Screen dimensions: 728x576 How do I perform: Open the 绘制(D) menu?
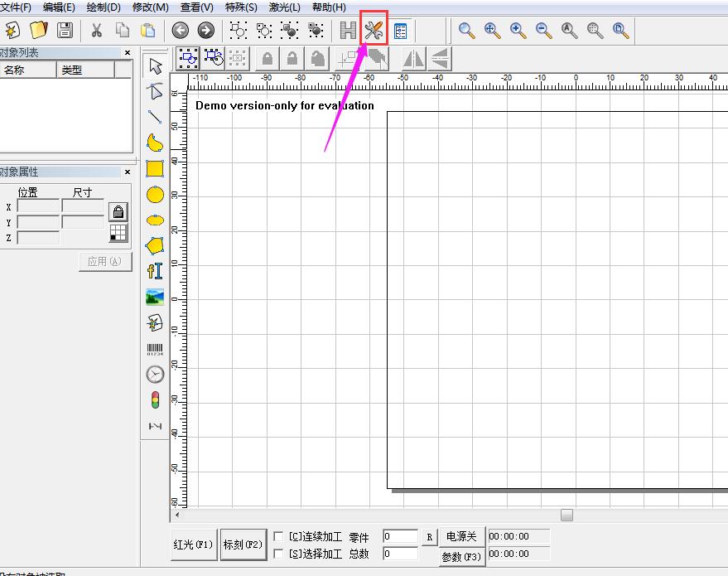pyautogui.click(x=104, y=7)
